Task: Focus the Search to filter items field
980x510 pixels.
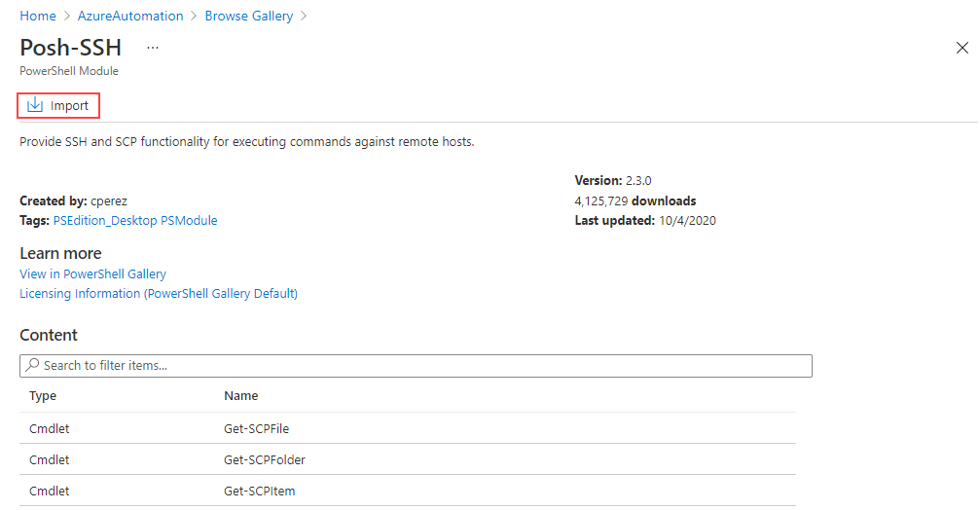Action: [x=416, y=366]
